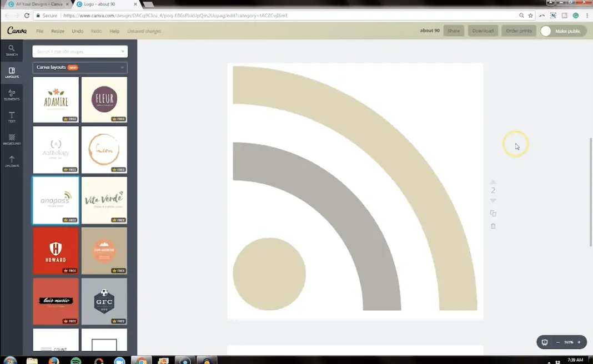Move page down with the arrow below page number 2
Image resolution: width=593 pixels, height=364 pixels.
click(493, 200)
